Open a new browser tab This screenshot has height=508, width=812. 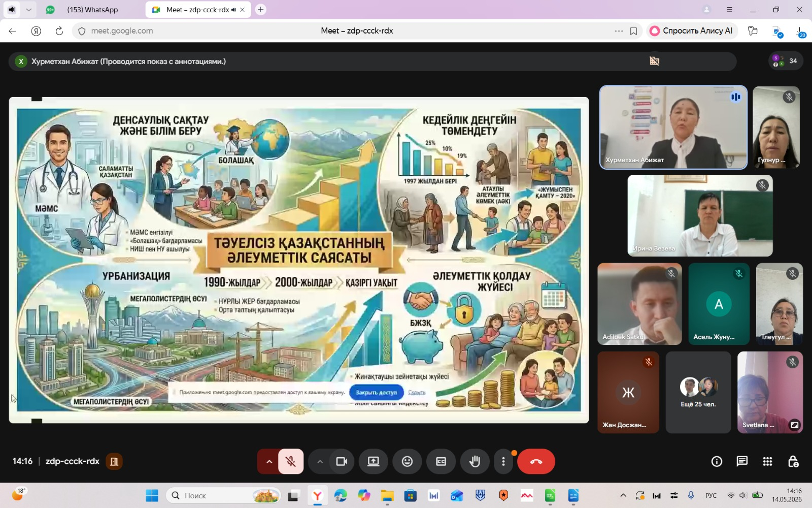(x=261, y=10)
